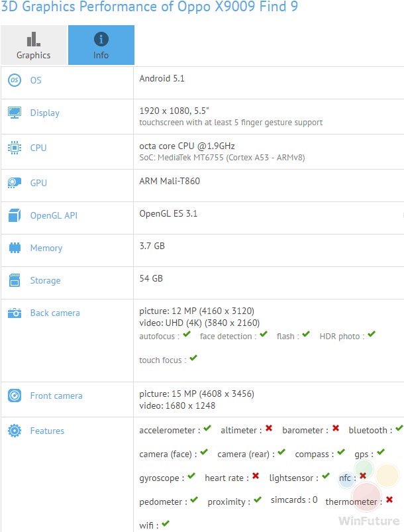Click the 'Android 5.1' value
The width and height of the screenshot is (404, 532).
162,78
